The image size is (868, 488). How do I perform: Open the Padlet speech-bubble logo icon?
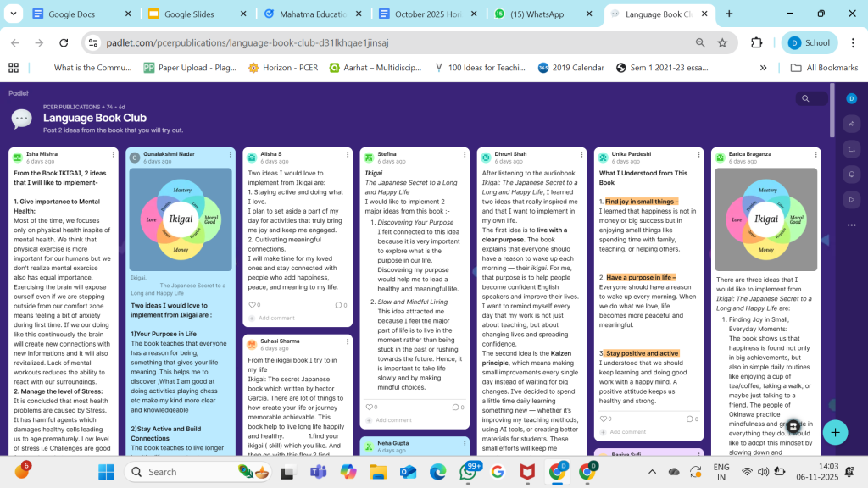click(x=21, y=119)
